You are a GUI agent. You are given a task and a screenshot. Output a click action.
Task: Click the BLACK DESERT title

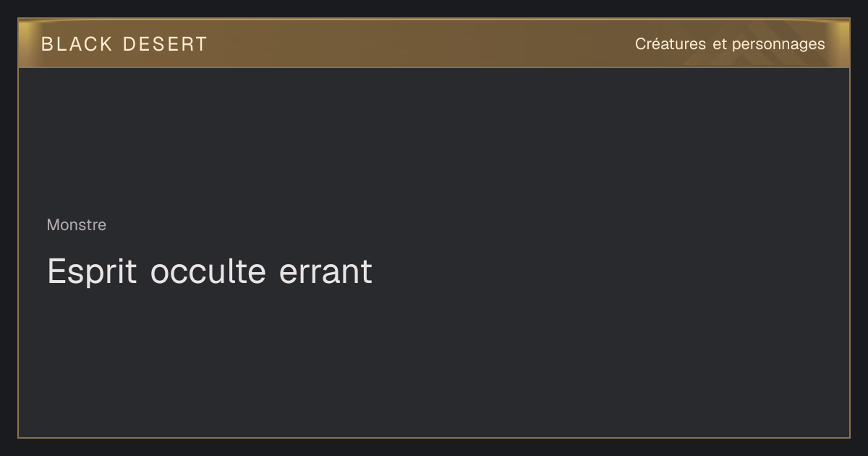[x=124, y=44]
